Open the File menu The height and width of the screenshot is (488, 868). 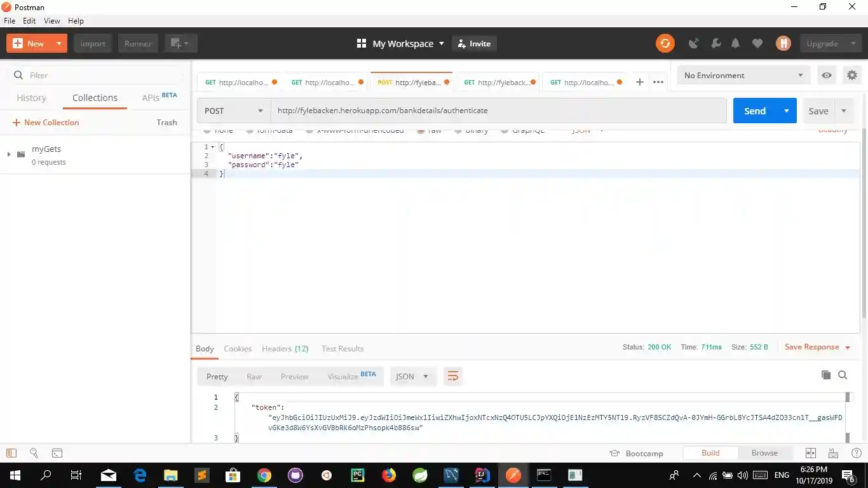[10, 21]
